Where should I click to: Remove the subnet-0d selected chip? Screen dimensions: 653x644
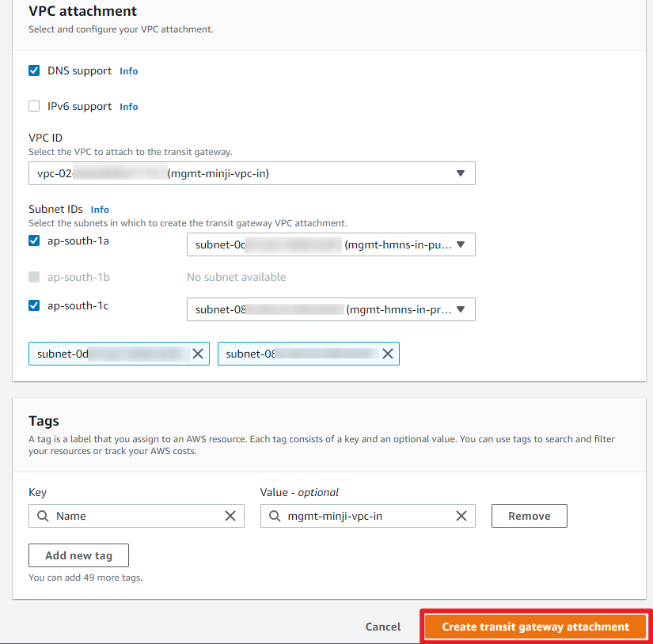click(198, 354)
